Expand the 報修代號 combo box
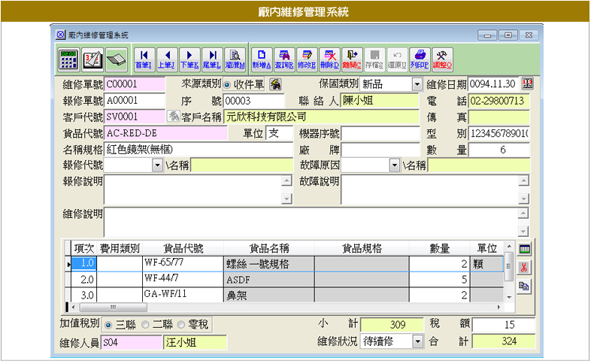Image resolution: width=591 pixels, height=364 pixels. (157, 165)
